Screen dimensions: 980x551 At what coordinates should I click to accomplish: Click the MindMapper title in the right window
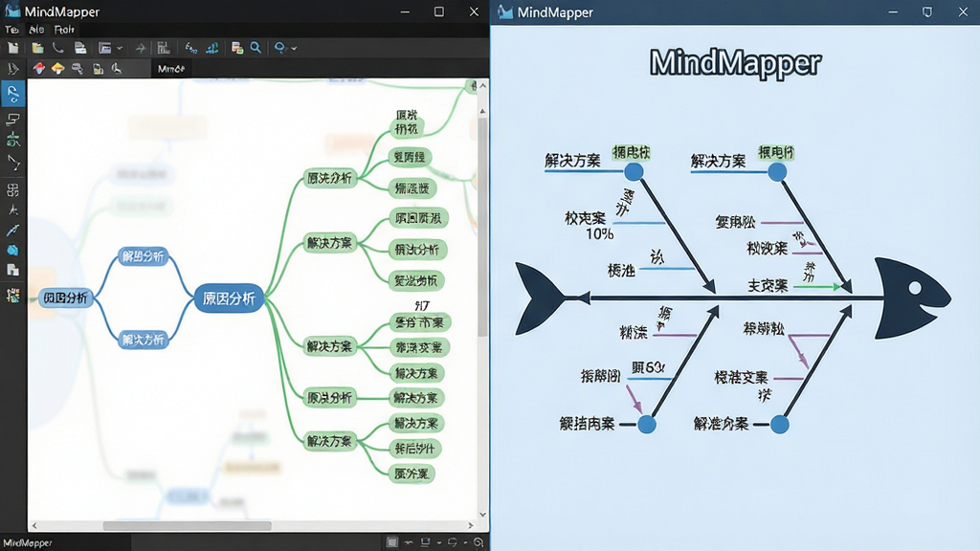(x=735, y=63)
